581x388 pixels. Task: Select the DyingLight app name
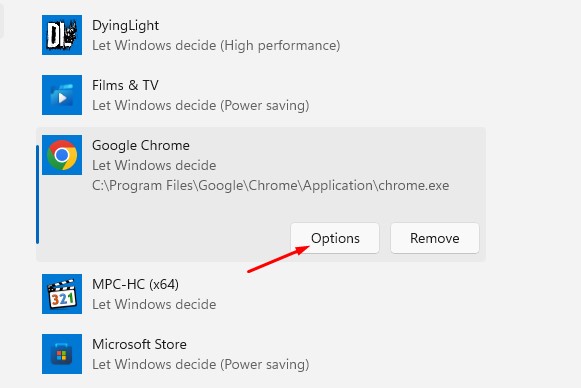pyautogui.click(x=125, y=26)
